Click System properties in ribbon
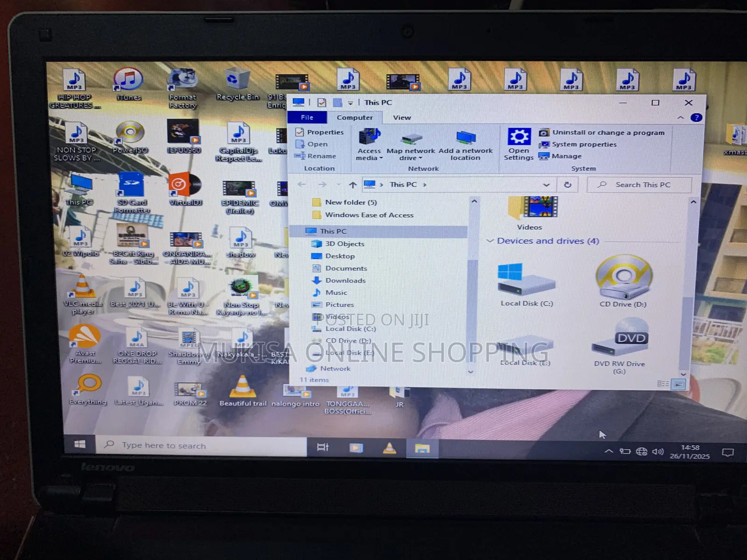The image size is (747, 560). (x=578, y=144)
